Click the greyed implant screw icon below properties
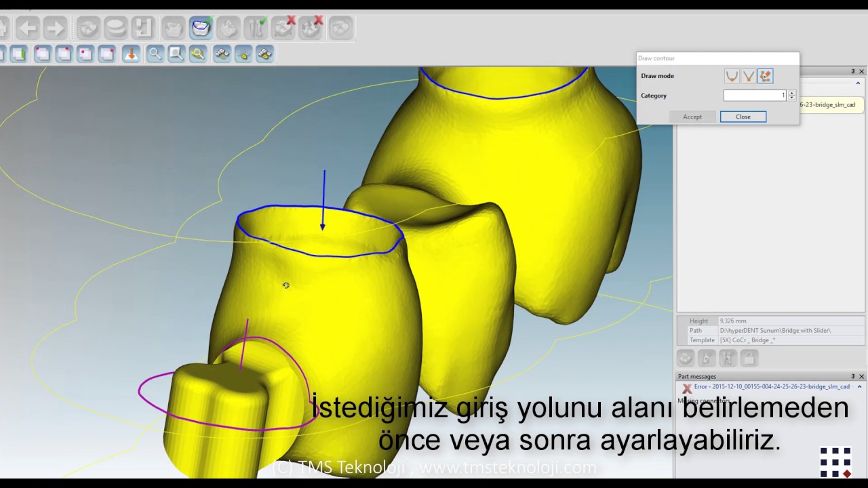The height and width of the screenshot is (488, 868). click(728, 358)
